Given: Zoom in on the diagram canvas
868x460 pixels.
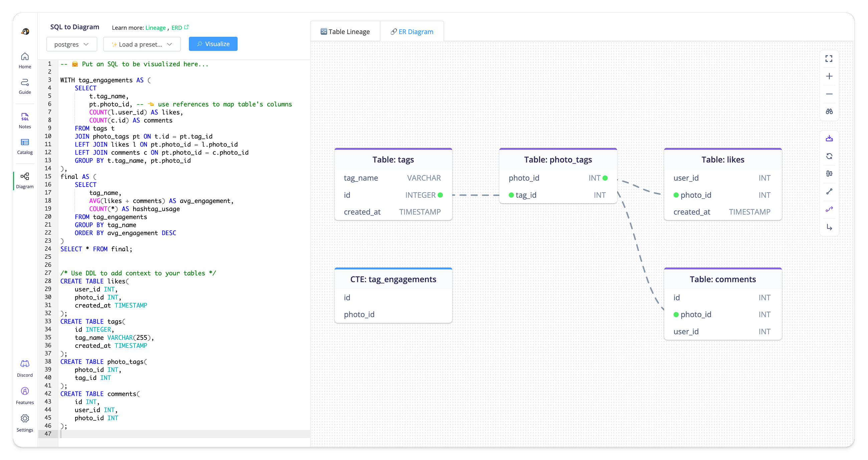Looking at the screenshot, I should (829, 76).
